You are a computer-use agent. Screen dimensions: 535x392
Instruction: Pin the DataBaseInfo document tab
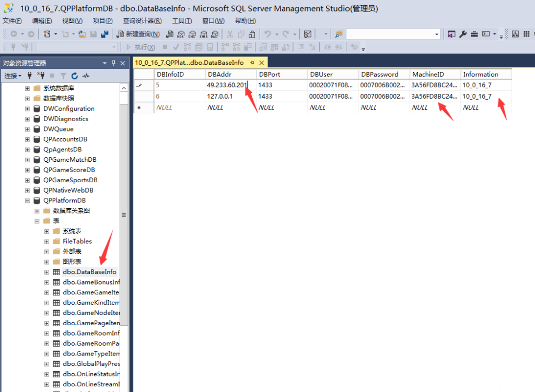point(252,63)
